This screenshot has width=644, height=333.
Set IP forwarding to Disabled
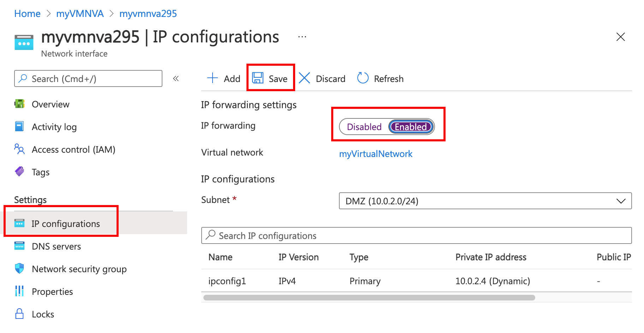(x=364, y=127)
